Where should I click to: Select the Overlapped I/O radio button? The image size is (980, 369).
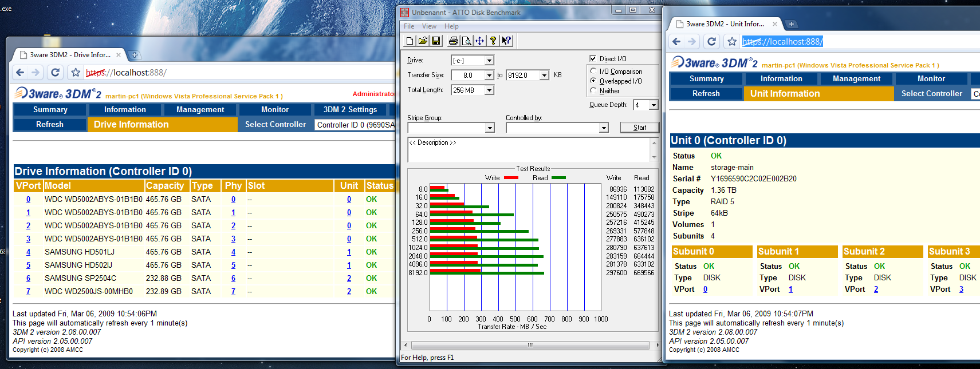click(593, 81)
